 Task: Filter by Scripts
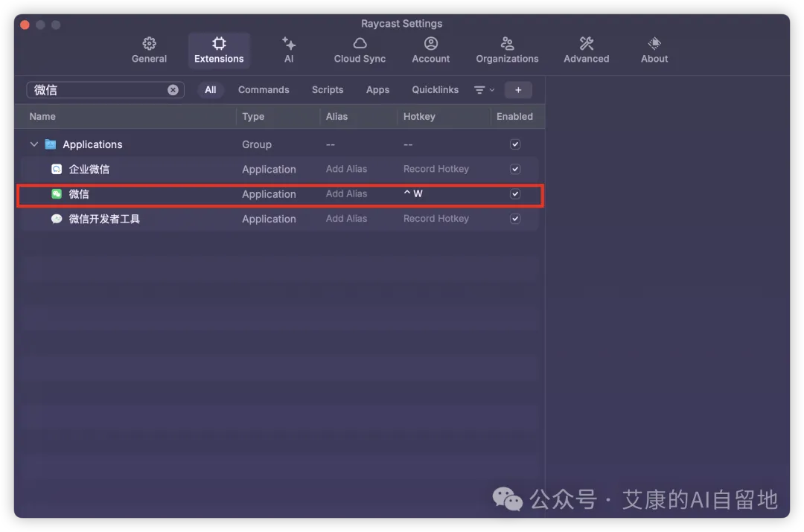[x=327, y=90]
